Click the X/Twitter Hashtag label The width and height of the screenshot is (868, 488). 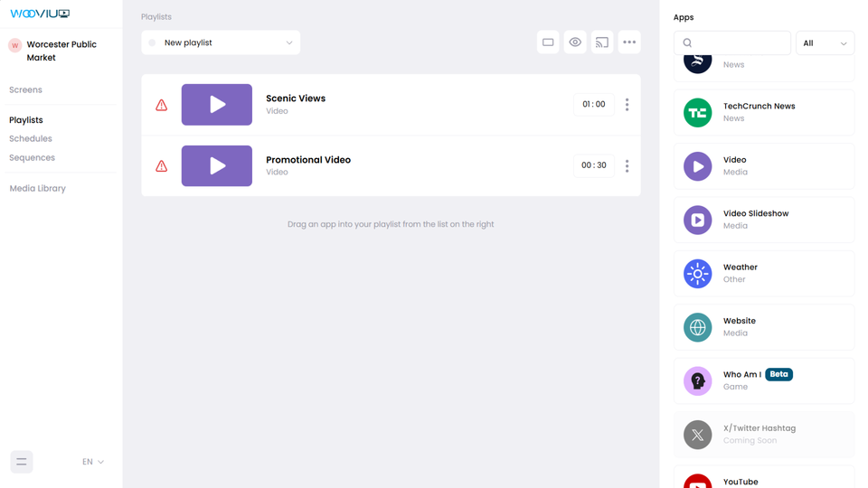coord(759,428)
